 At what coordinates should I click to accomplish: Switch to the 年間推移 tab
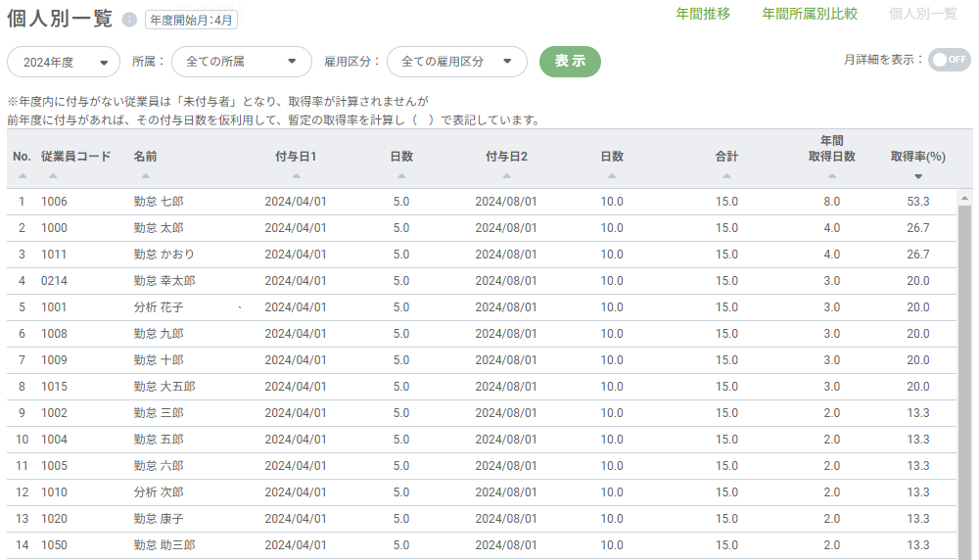pyautogui.click(x=703, y=14)
